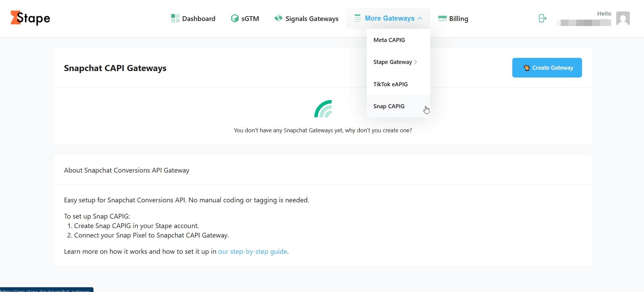
Task: Click About Snapchat Conversions API Gateway heading
Action: point(127,170)
